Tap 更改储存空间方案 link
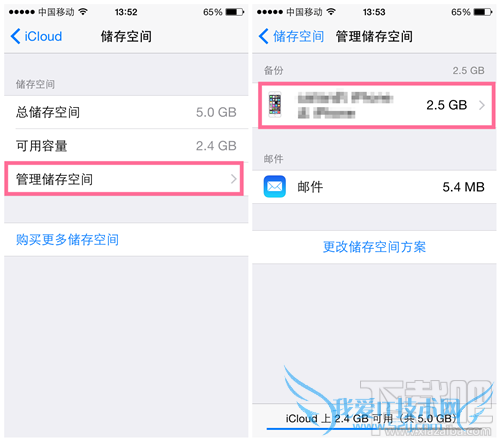The width and height of the screenshot is (500, 441). pos(374,247)
